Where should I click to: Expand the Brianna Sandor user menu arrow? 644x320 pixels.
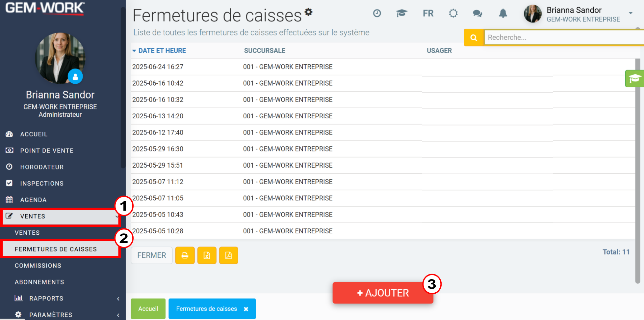[631, 13]
